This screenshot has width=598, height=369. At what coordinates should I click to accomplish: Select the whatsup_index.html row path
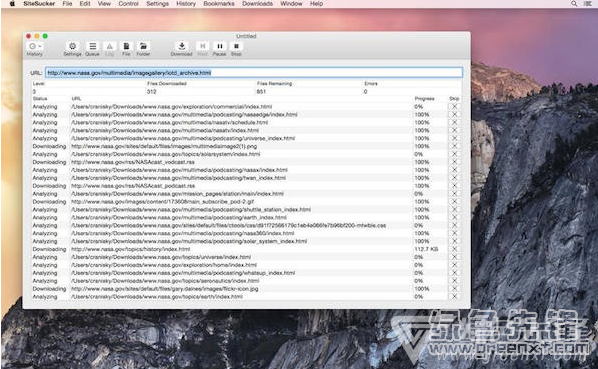183,273
